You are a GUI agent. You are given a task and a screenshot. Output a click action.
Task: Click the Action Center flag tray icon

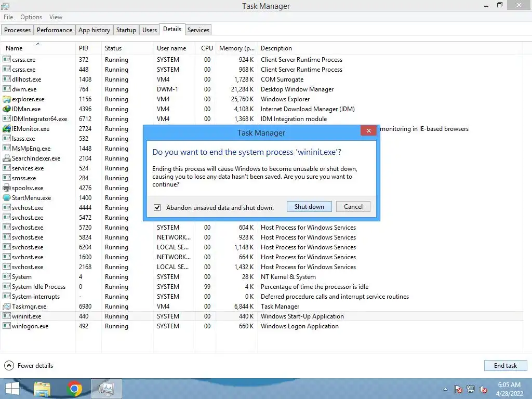click(x=458, y=389)
